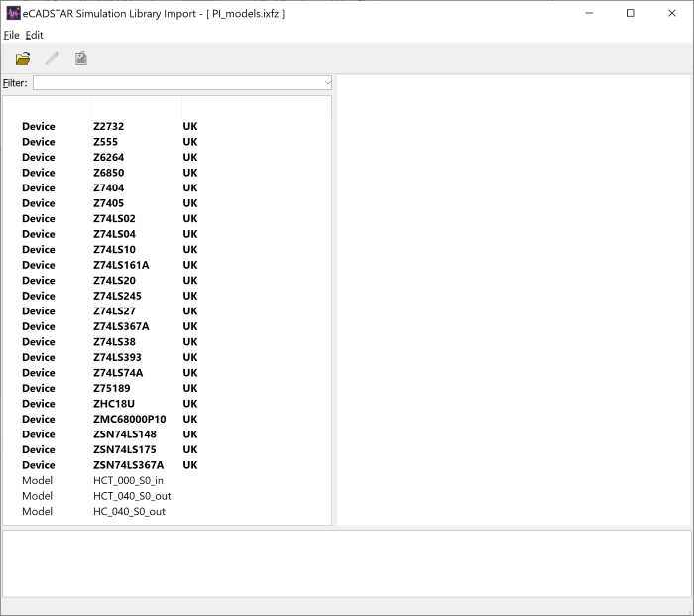Select the Z74LS02 device row
Screen dimensions: 694x616
(168, 219)
